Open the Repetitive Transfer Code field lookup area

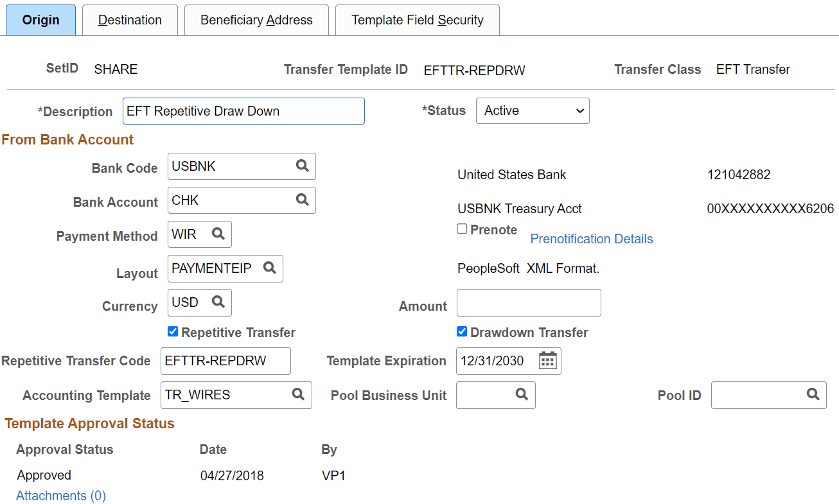tap(225, 361)
